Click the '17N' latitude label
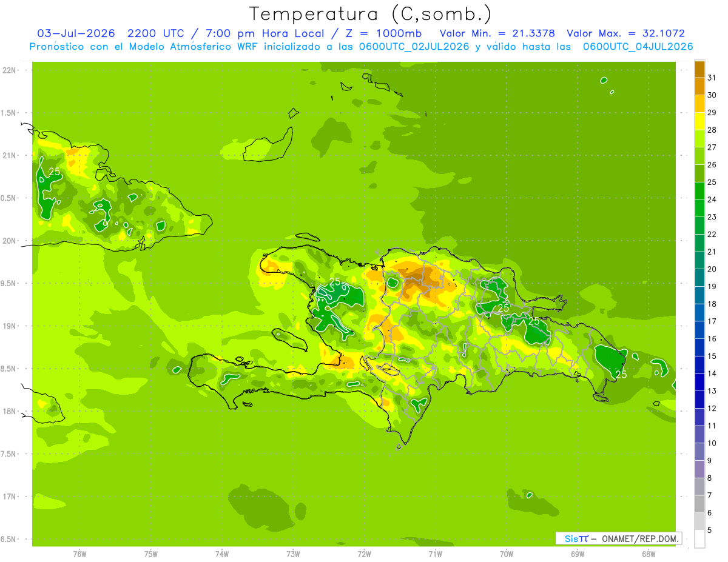This screenshot has width=728, height=562. pyautogui.click(x=10, y=497)
